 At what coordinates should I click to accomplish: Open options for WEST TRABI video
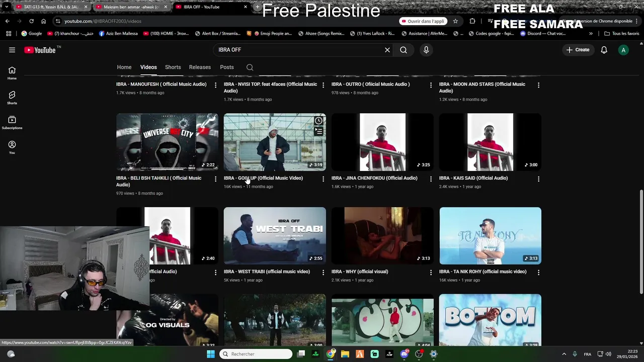(x=323, y=273)
